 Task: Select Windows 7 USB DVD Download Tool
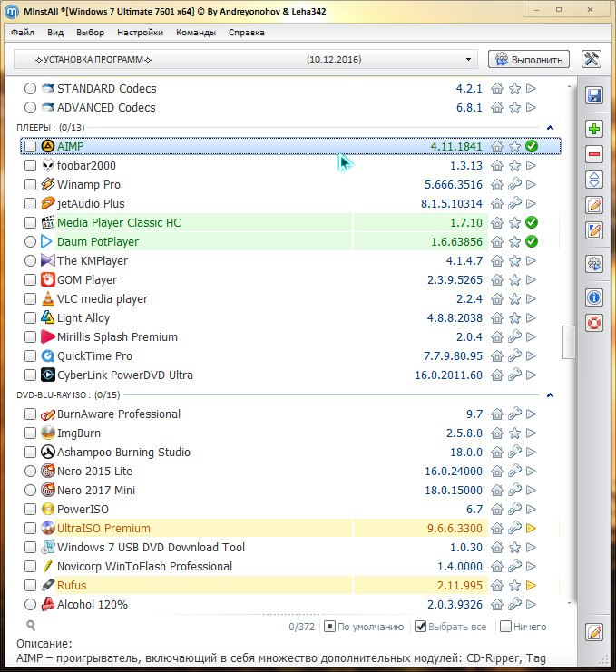click(x=290, y=547)
